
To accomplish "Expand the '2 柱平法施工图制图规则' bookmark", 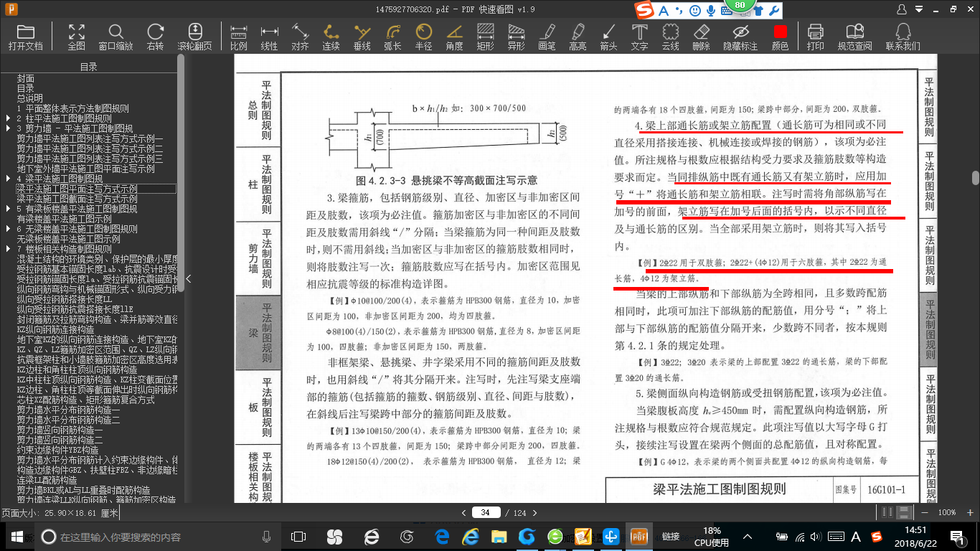I will click(x=8, y=118).
